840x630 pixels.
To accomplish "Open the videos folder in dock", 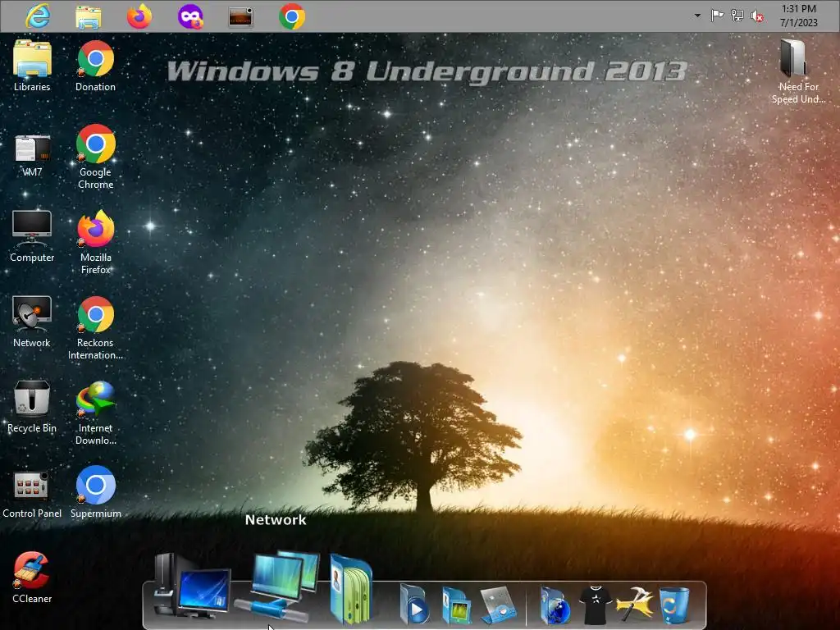I will [413, 605].
